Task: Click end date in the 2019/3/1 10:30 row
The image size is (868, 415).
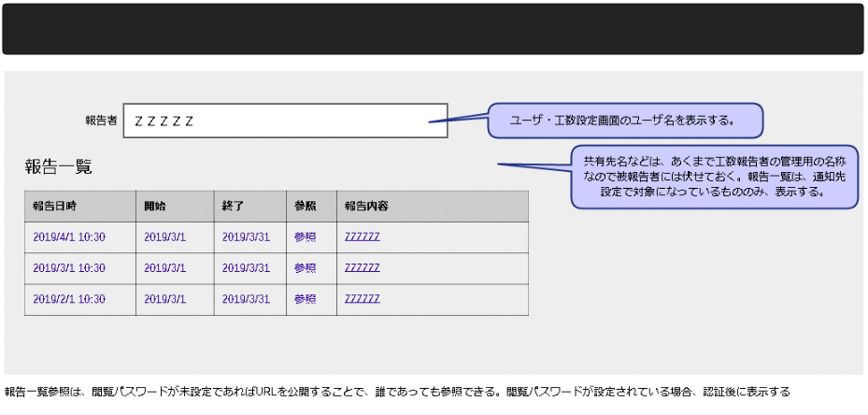Action: (246, 268)
